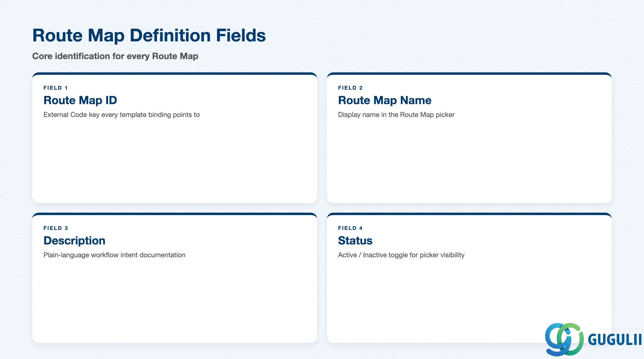Click the 'FIELD 4' label
Viewport: 644px width, 359px height.
point(350,228)
